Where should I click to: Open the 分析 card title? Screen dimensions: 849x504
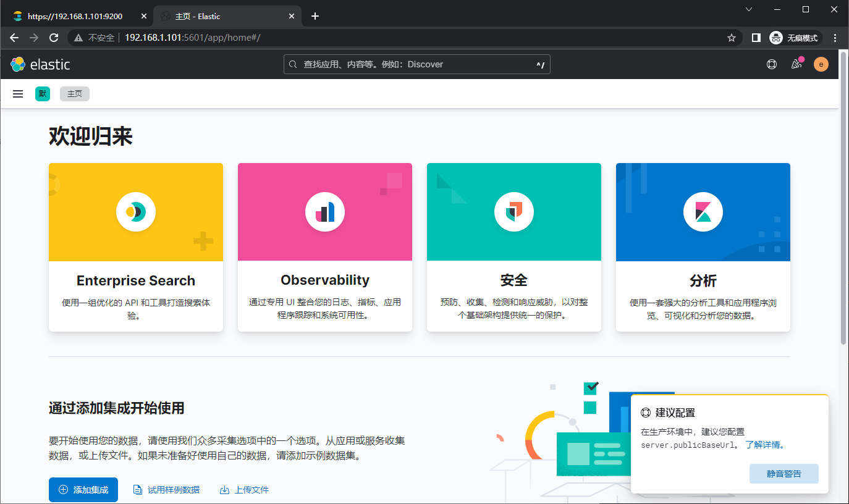click(x=703, y=280)
